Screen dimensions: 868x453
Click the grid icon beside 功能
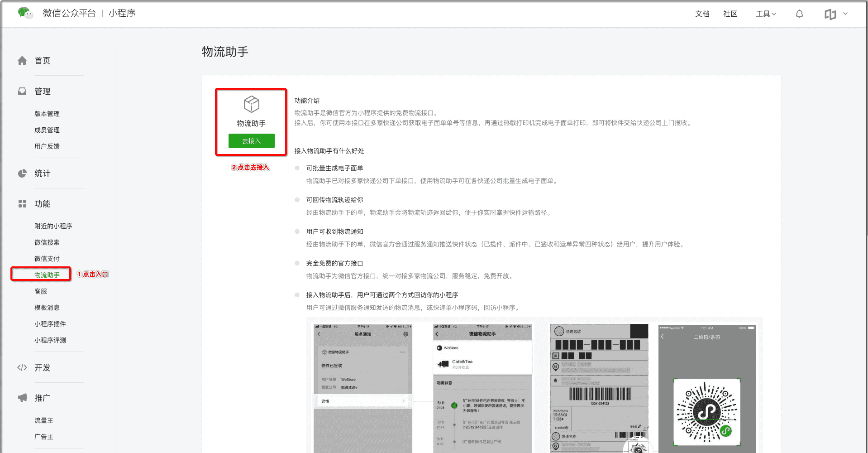22,204
